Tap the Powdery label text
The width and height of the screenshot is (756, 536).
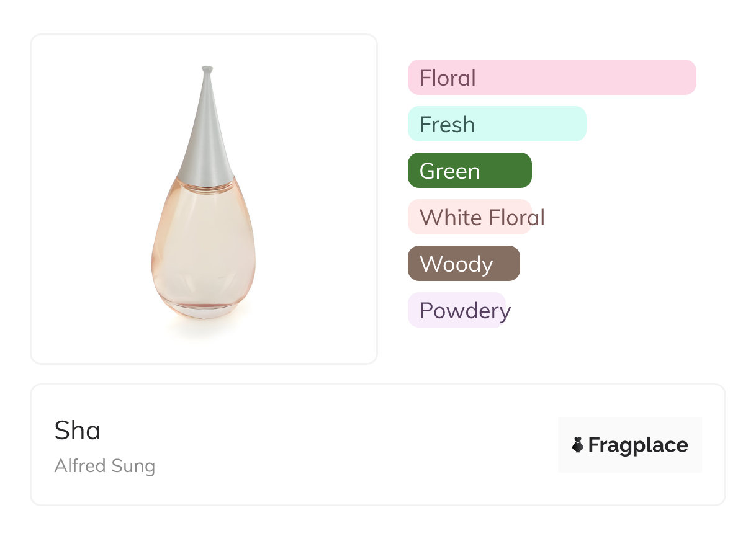click(465, 310)
